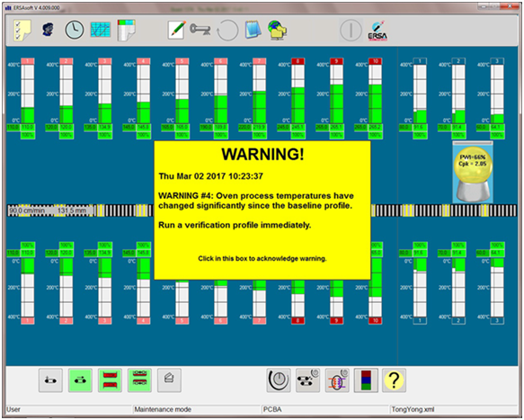Click the heating coil timer button
Viewport: 524px width, 420px height.
click(x=337, y=380)
